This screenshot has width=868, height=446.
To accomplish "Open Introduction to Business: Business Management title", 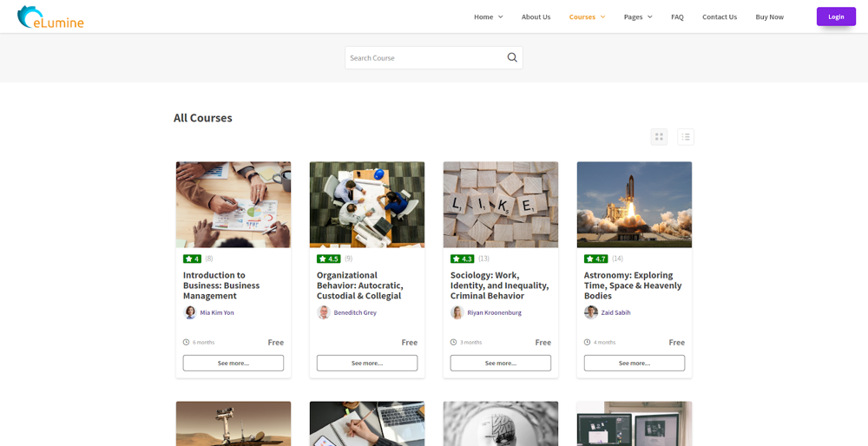I will [x=221, y=285].
